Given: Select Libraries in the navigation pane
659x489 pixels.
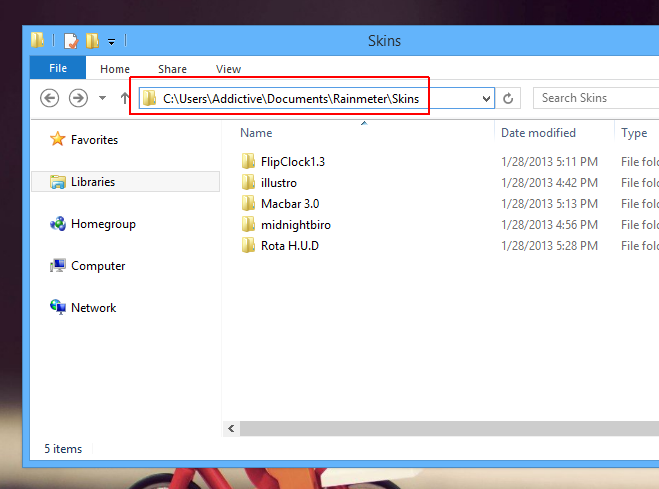Looking at the screenshot, I should [92, 182].
